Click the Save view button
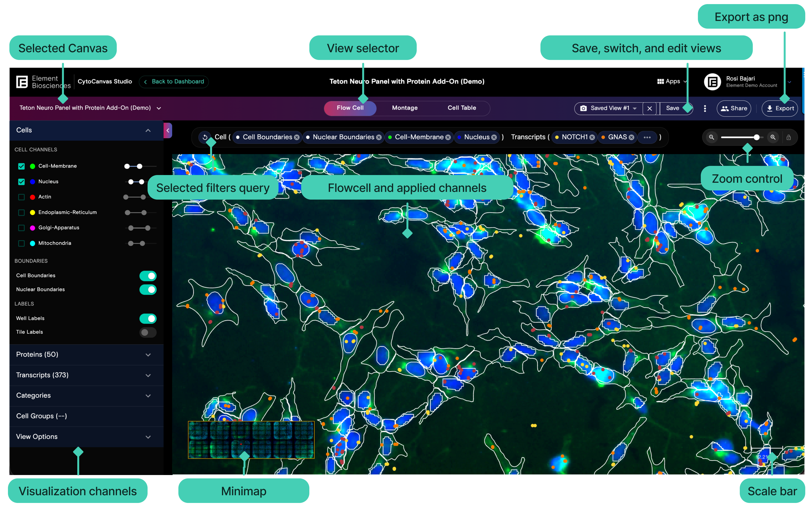This screenshot has width=812, height=508. click(673, 108)
